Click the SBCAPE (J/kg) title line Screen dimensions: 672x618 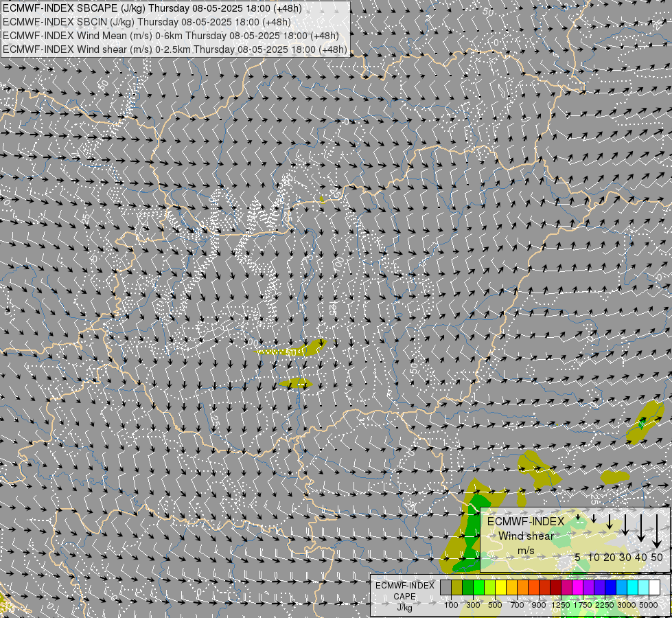pos(152,8)
